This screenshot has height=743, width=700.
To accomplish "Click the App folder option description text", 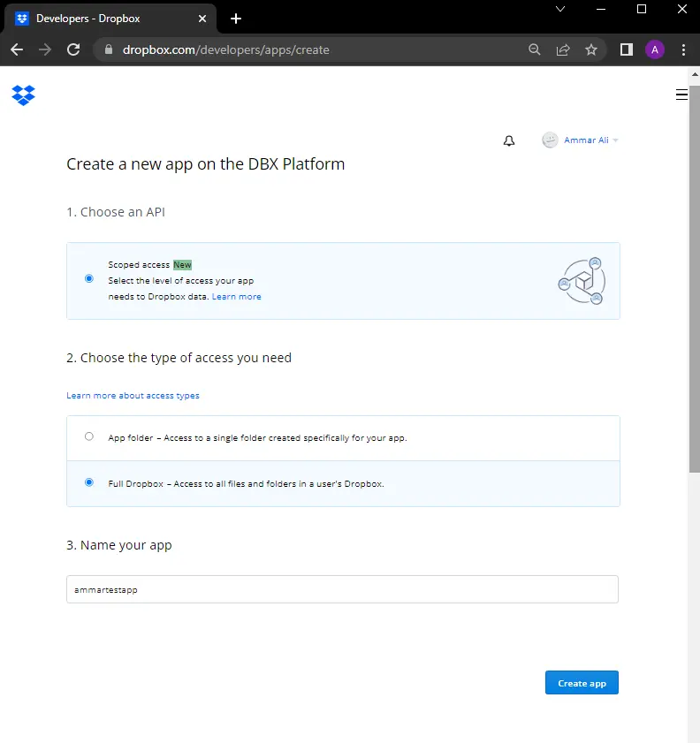I will (x=257, y=438).
